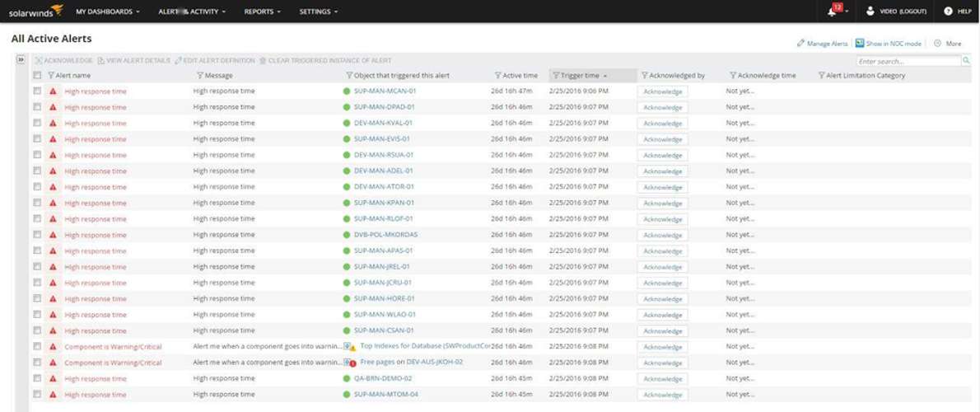
Task: Click Manage Alerts pencil link
Action: [823, 44]
